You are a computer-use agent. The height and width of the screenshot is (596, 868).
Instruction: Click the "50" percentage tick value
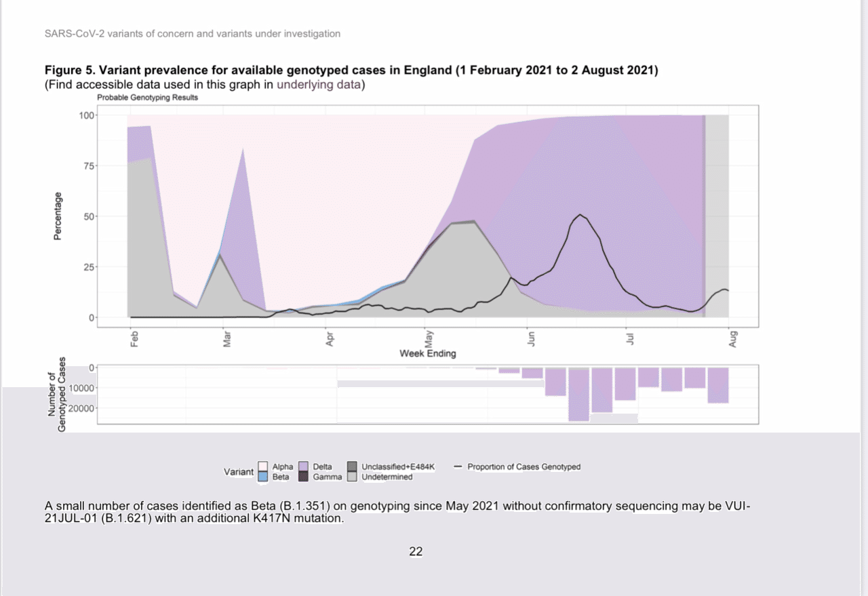tap(89, 216)
